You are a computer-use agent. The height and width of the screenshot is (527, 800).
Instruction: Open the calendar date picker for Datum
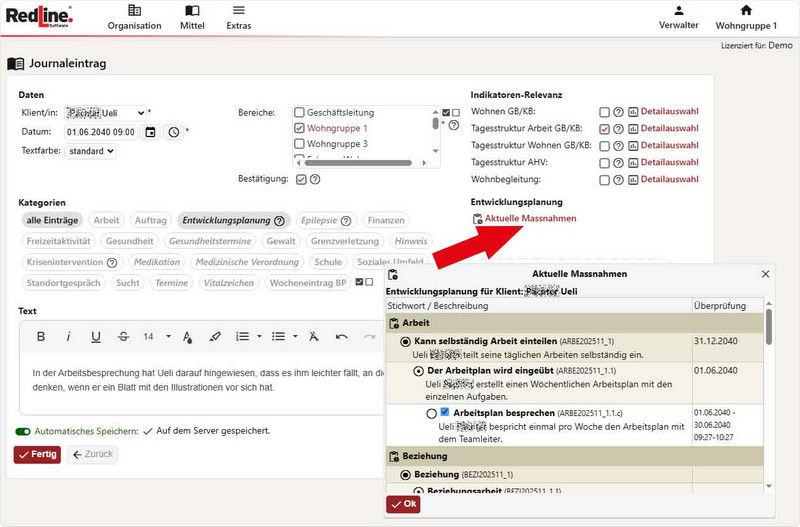151,132
